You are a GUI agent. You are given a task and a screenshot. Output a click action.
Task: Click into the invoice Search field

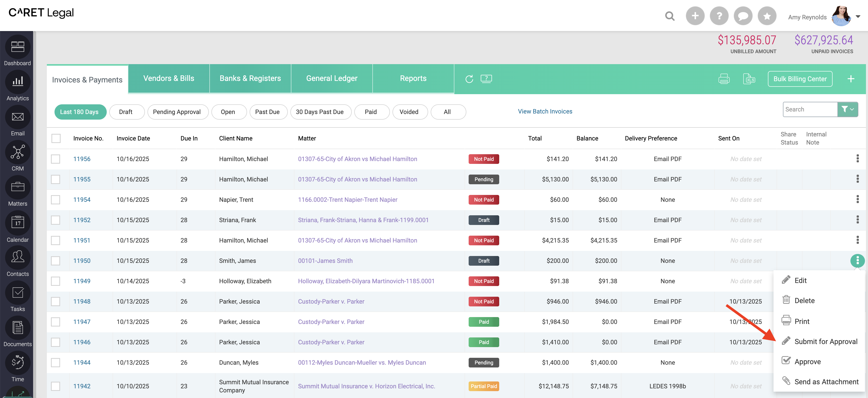coord(810,109)
